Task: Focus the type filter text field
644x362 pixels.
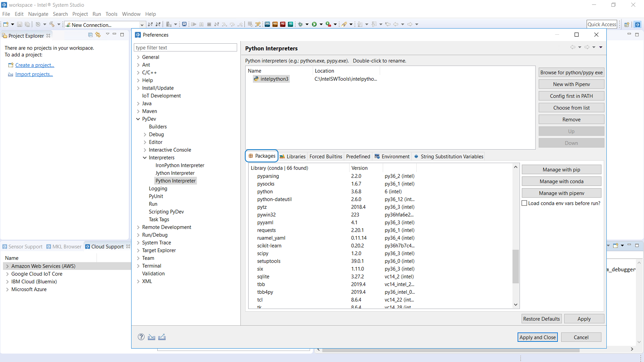Action: pyautogui.click(x=185, y=47)
